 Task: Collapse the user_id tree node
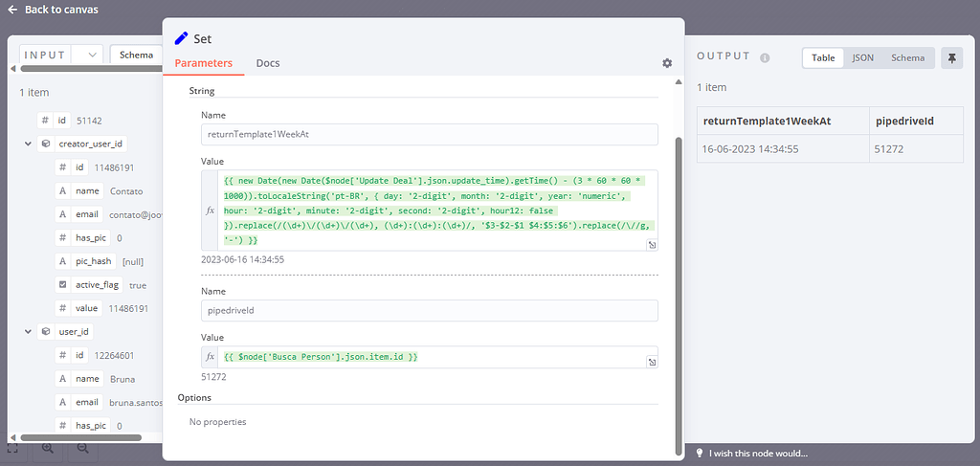28,331
